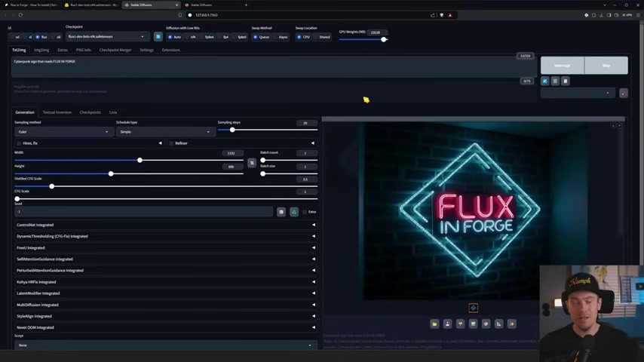Click the Skip button
This screenshot has width=644, height=362.
point(606,66)
